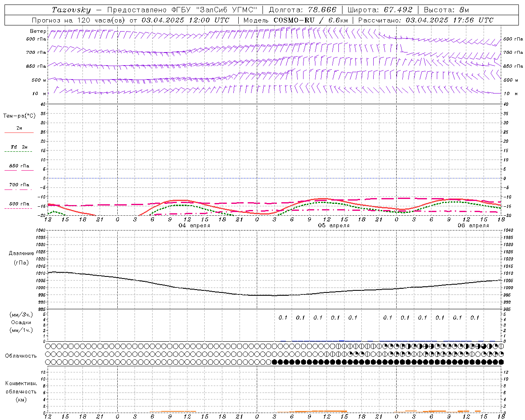525x420 pixels.
Task: Select the Td 2м dew point legend entry
Action: (x=19, y=147)
